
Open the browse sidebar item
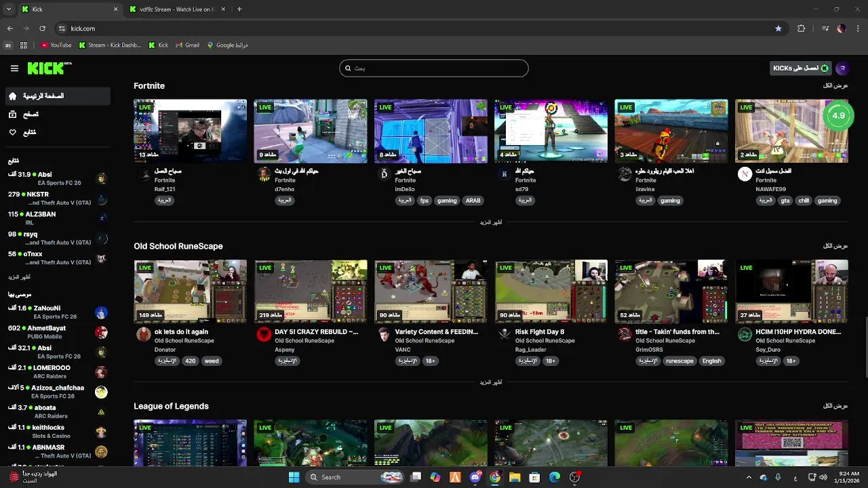click(x=58, y=115)
